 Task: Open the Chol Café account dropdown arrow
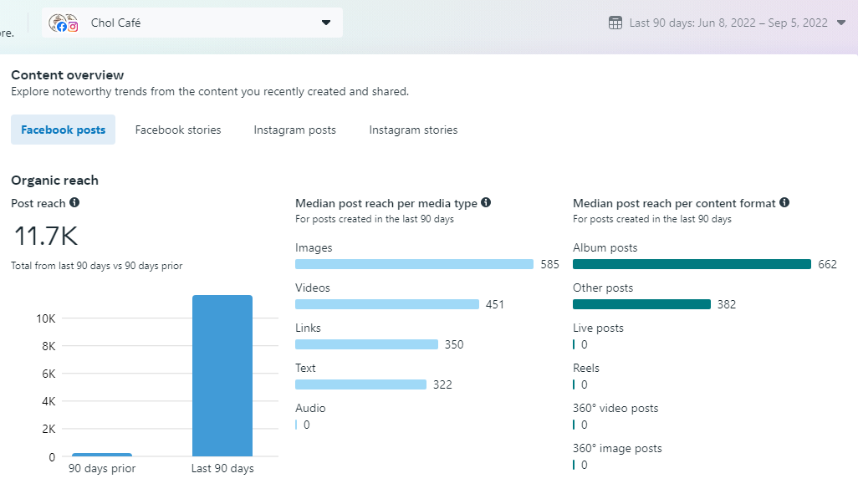coord(326,23)
